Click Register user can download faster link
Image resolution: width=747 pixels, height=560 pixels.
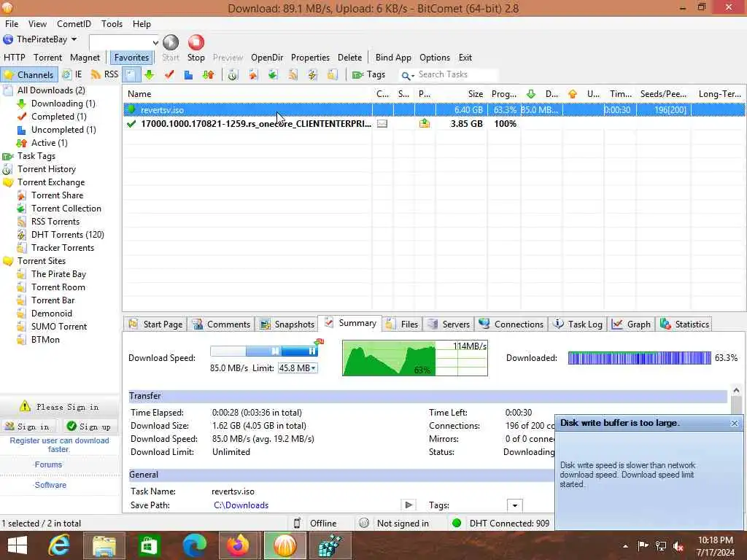click(x=59, y=445)
